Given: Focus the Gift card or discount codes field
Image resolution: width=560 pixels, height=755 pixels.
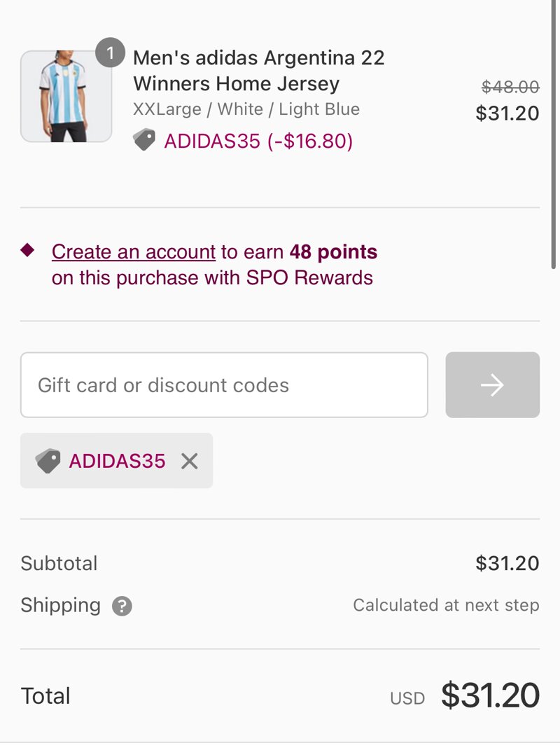Looking at the screenshot, I should click(224, 385).
